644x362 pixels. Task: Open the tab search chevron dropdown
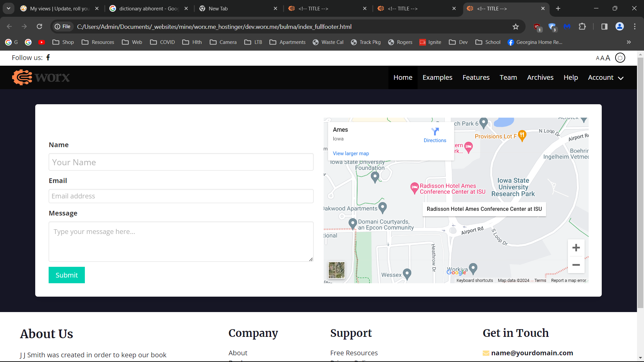(8, 8)
